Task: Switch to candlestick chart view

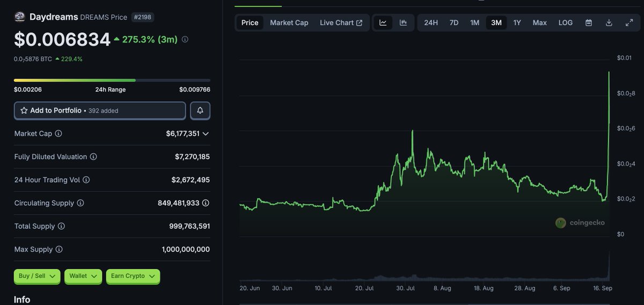Action: 403,23
